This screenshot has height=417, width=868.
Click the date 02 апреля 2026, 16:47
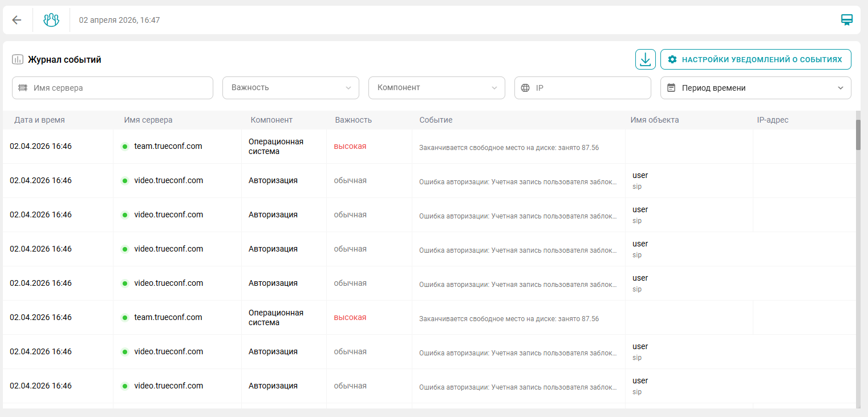(119, 20)
